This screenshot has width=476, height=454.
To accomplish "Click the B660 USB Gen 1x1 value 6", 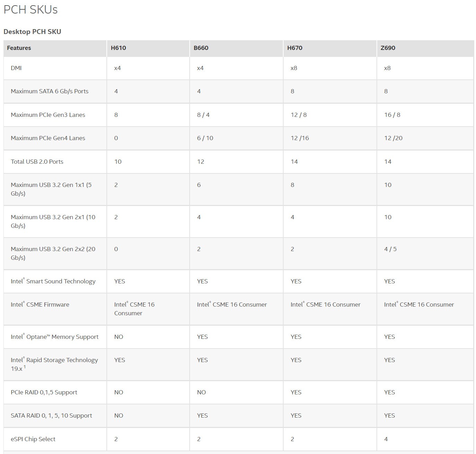I will (199, 185).
